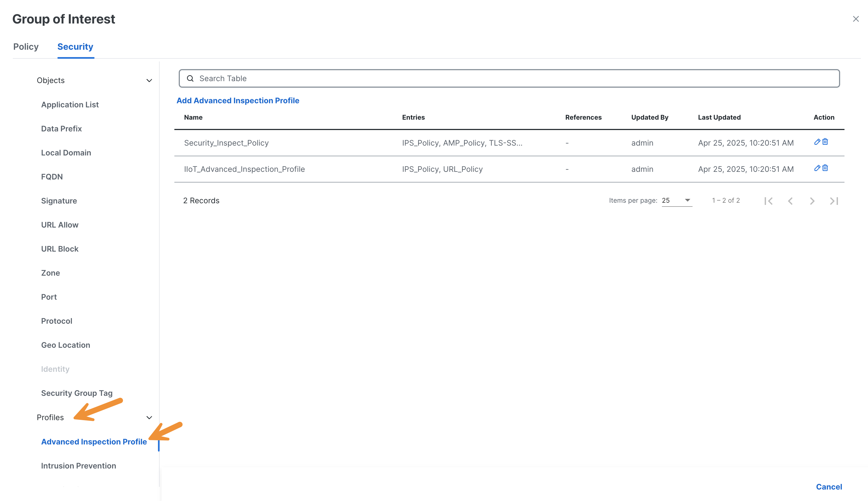Click Add Advanced Inspection Profile link
868x501 pixels.
(238, 101)
